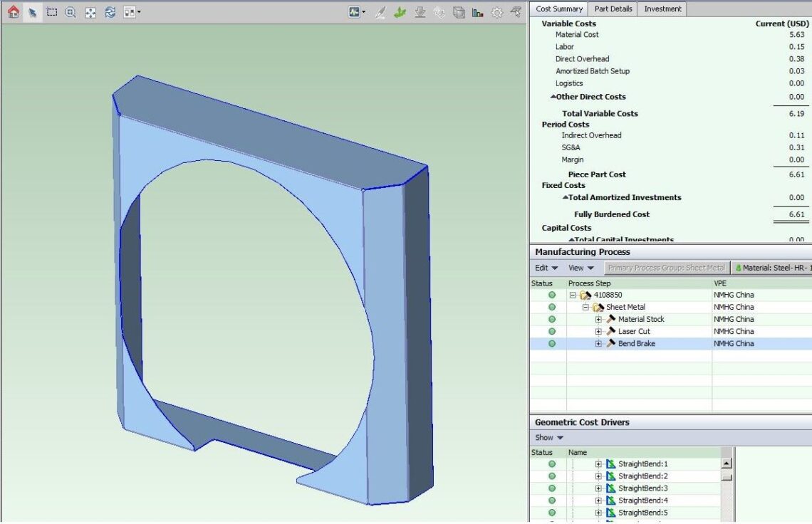812x524 pixels.
Task: Expand the Material Stock process step node
Action: coord(599,319)
